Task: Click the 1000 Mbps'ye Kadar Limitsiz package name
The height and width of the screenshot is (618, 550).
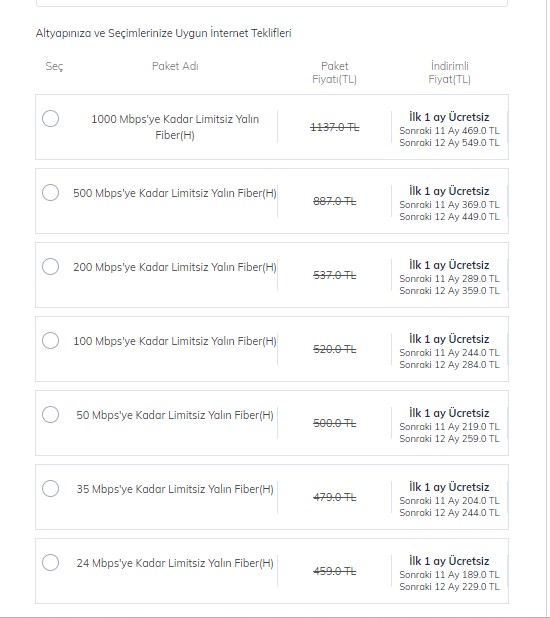Action: pyautogui.click(x=175, y=127)
